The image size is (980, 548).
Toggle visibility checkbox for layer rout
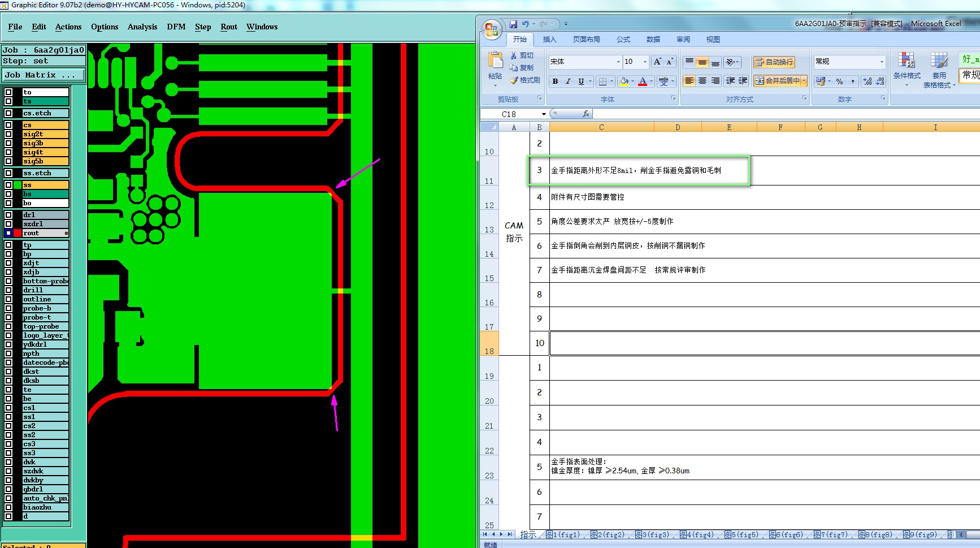[x=8, y=233]
